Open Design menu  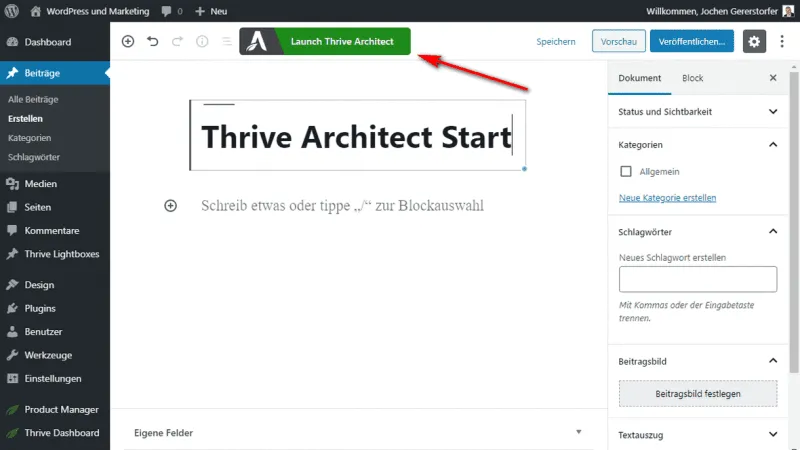tap(55, 285)
